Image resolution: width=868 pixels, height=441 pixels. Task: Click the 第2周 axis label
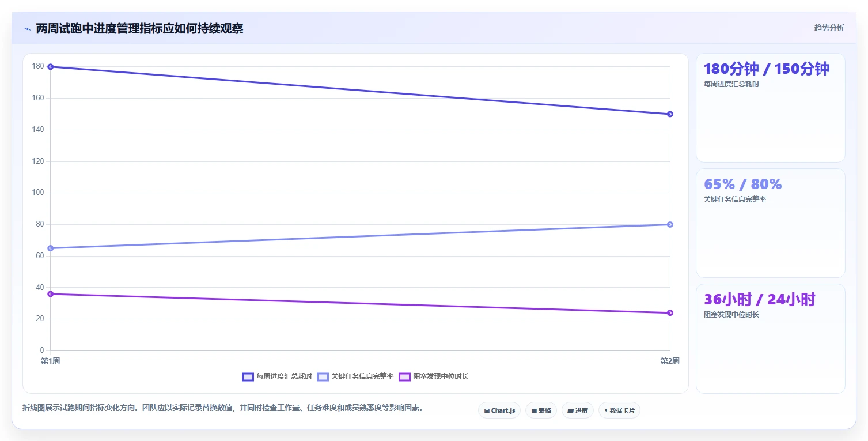point(670,361)
